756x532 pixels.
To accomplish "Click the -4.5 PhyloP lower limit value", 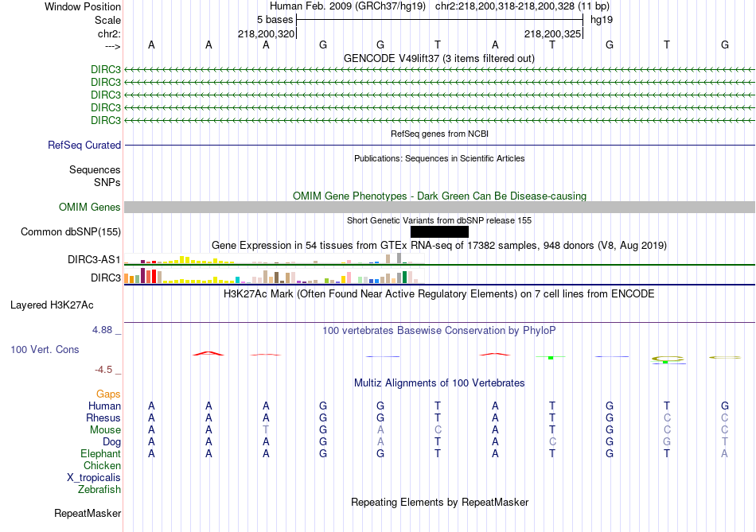I will coord(103,370).
